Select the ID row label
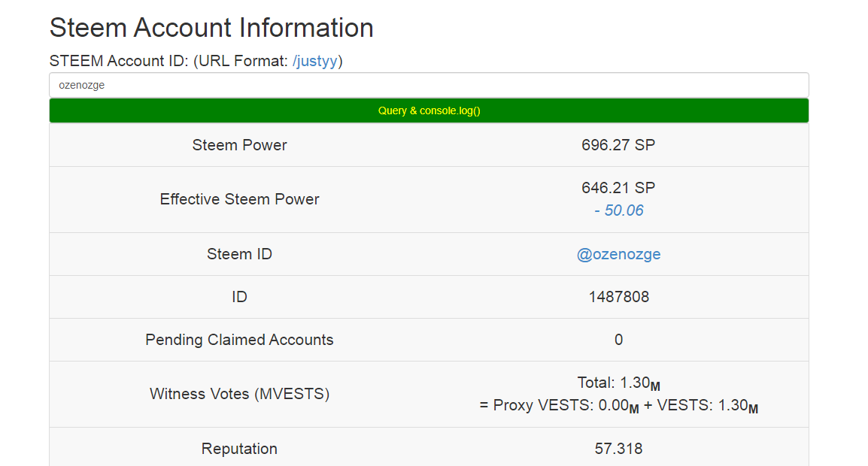 (x=239, y=297)
